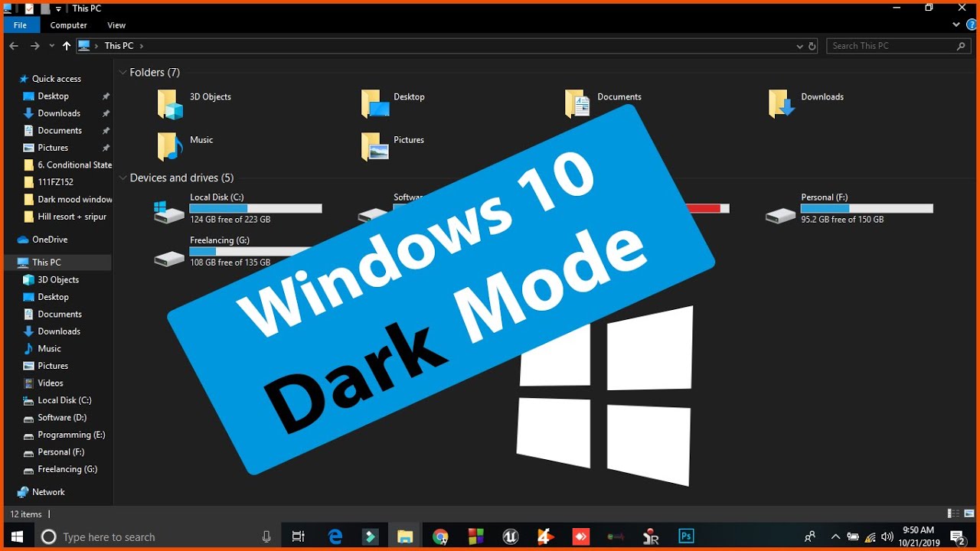Switch to large icons view in status bar
Image resolution: width=980 pixels, height=551 pixels.
pos(969,514)
